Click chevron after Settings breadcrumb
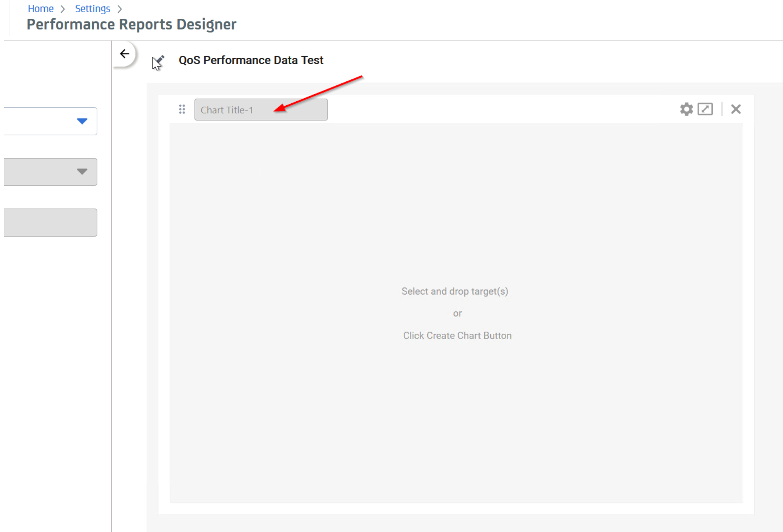Image resolution: width=783 pixels, height=532 pixels. (x=120, y=9)
